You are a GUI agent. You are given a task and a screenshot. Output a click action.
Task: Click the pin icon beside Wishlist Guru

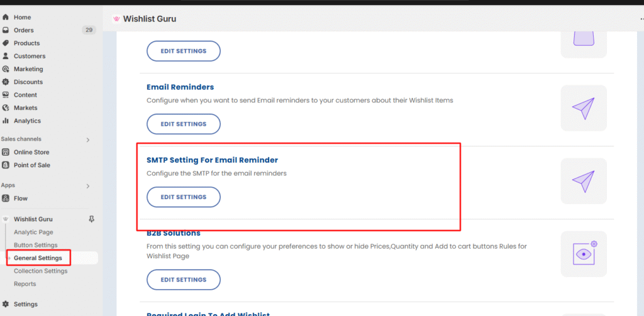click(x=92, y=219)
